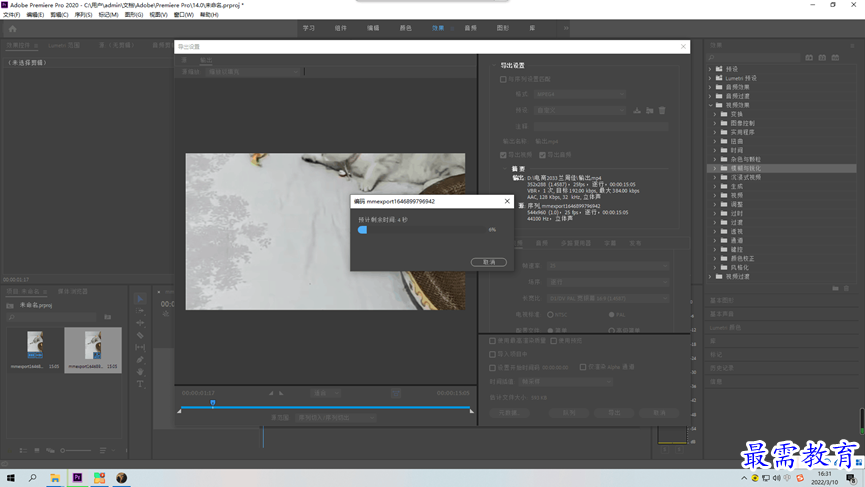Open the 序列(S) menu

tap(83, 15)
